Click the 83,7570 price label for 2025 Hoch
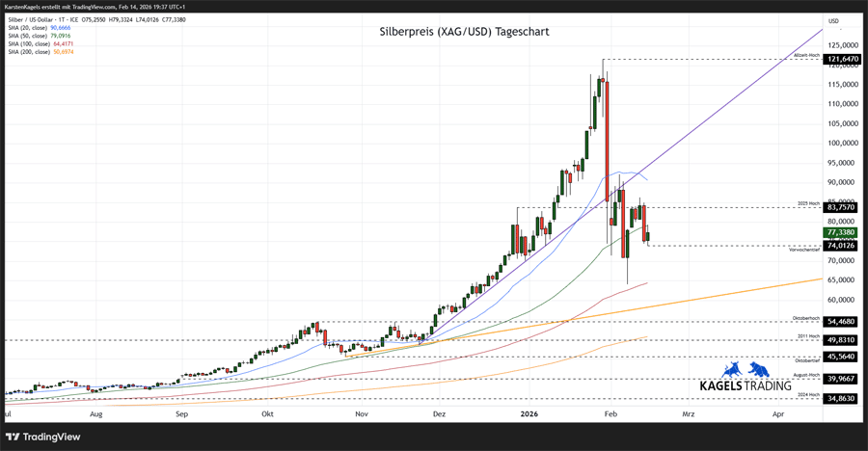 click(x=842, y=207)
